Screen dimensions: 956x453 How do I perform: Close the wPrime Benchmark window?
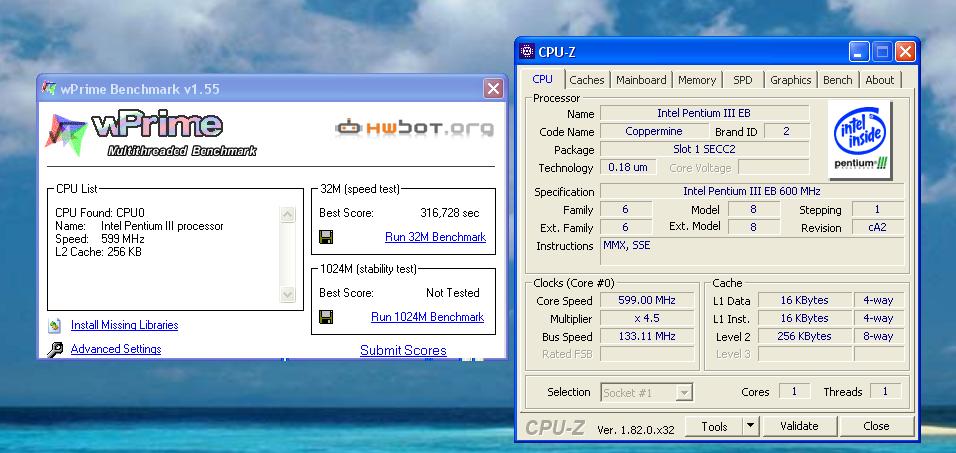pyautogui.click(x=493, y=89)
